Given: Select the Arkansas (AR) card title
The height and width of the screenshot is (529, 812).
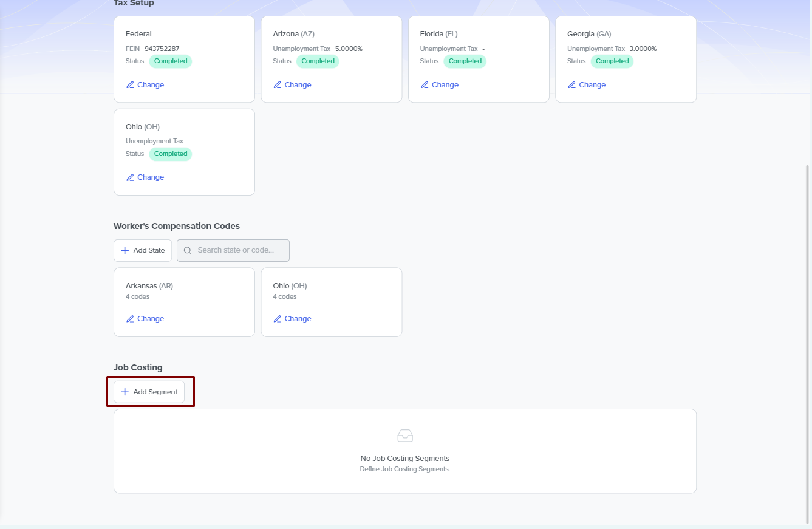Looking at the screenshot, I should [x=149, y=286].
